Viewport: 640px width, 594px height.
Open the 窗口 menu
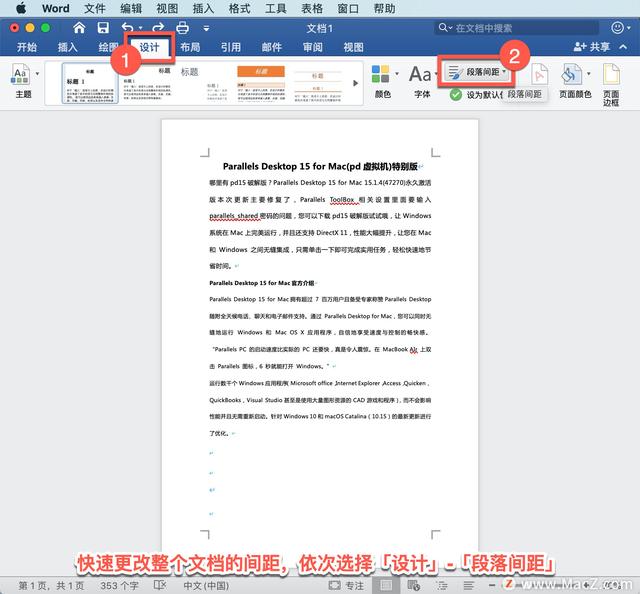pos(348,9)
